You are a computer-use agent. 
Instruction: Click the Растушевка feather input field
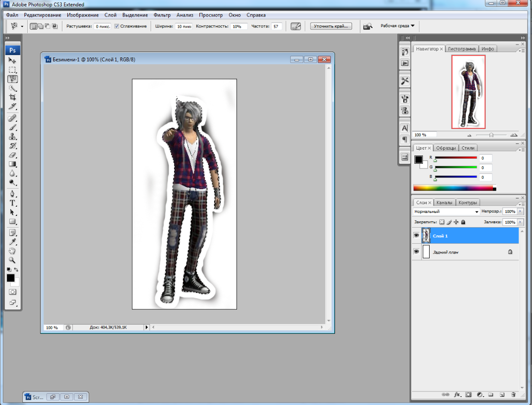102,26
